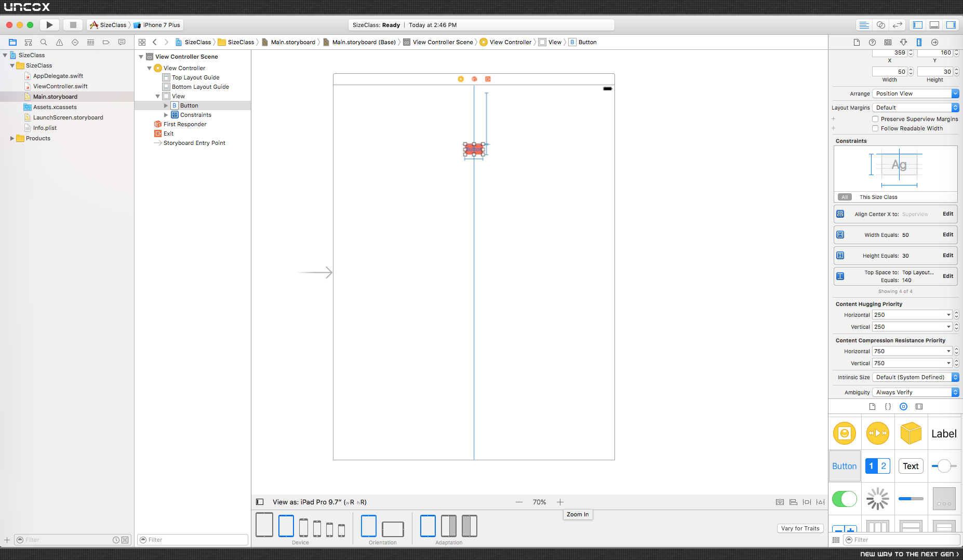
Task: Open the Test navigator diamond icon
Action: click(75, 42)
